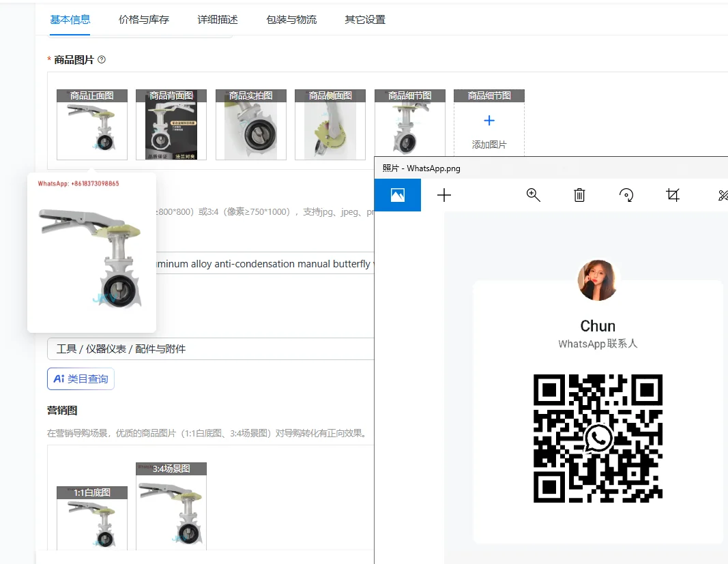Click the WhatsApp QR code
The image size is (728, 564).
tap(598, 439)
